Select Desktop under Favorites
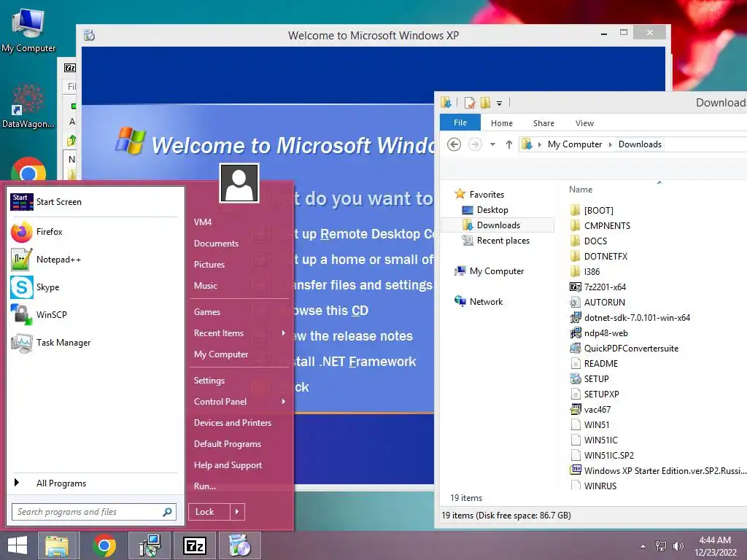The width and height of the screenshot is (747, 560). click(492, 210)
